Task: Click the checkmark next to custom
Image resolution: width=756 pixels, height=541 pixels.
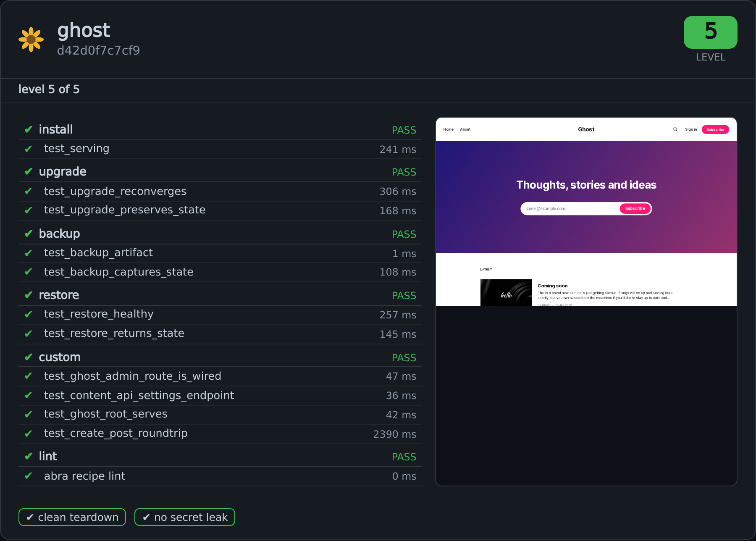Action: pos(29,357)
